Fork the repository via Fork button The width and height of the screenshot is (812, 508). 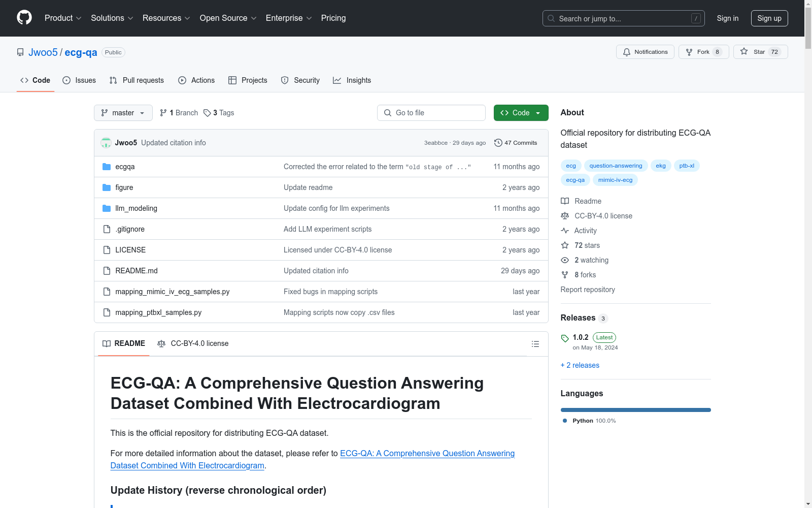704,52
